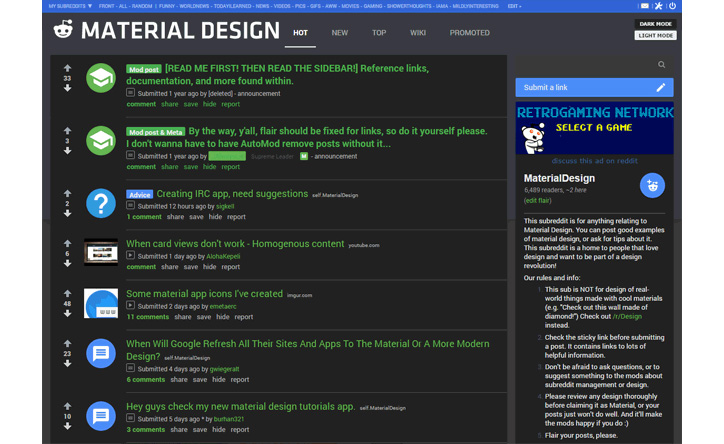Viewport: 724px width, 444px height.
Task: Upvote Creating IRC app post
Action: [67, 194]
